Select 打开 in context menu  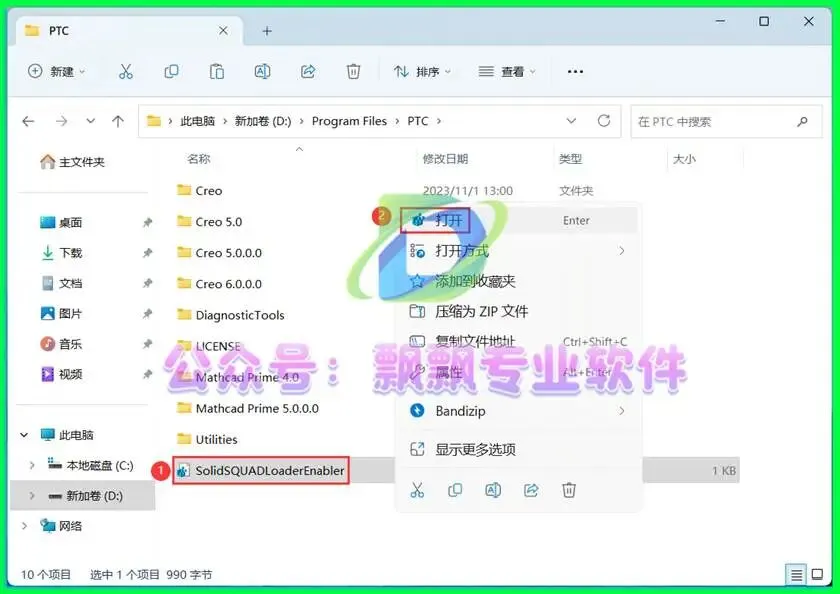[519, 220]
